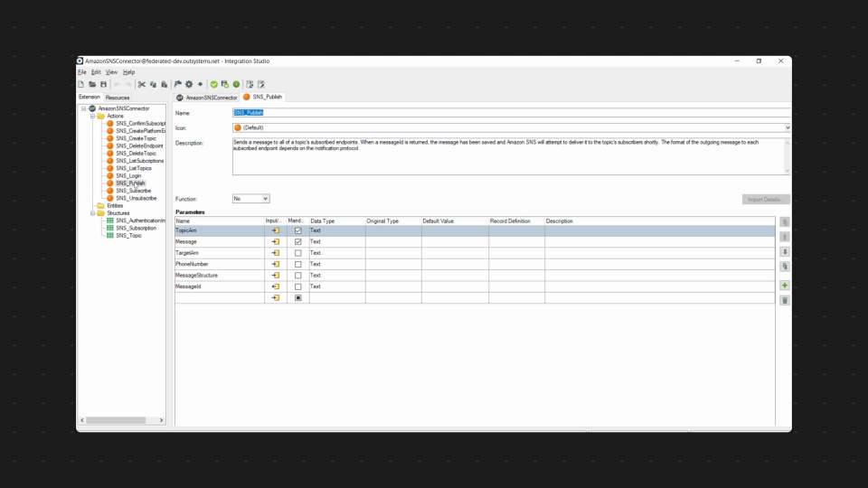Select the Entities folder in tree
Screen dimensions: 868x488
coord(115,206)
